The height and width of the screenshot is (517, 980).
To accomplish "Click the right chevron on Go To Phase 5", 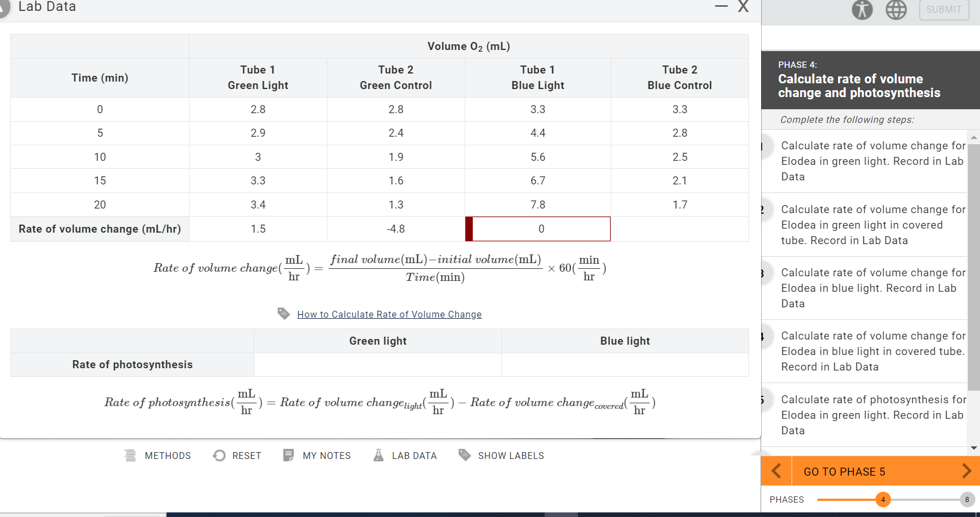I will pos(967,471).
